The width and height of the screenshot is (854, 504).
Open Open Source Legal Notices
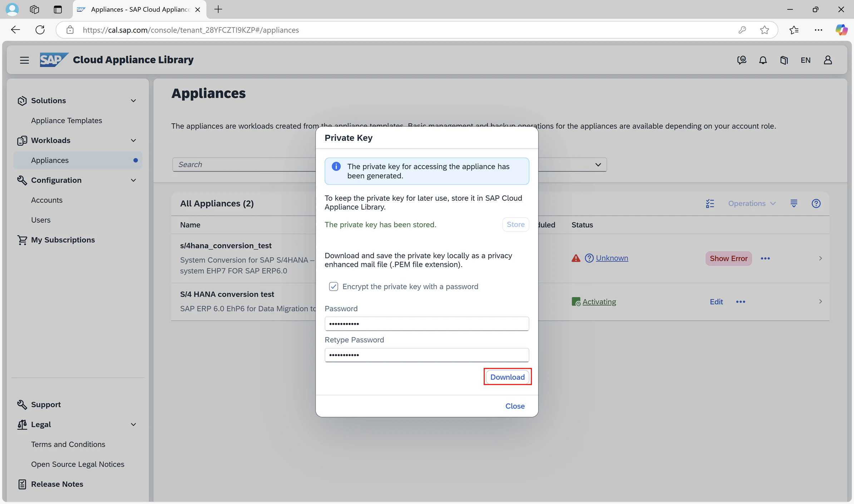(78, 464)
